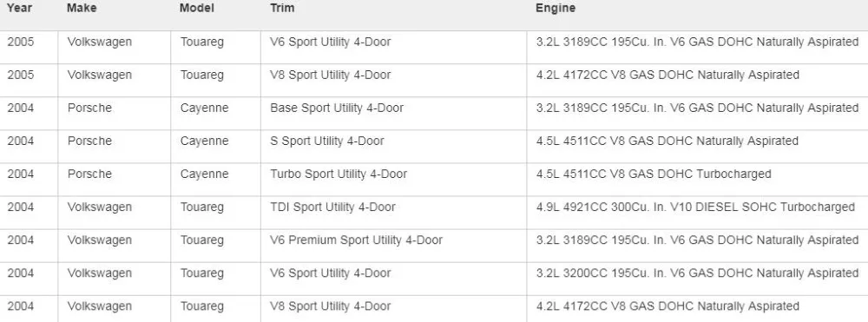
Task: Click Porsche make in the Turbo row
Action: point(89,174)
